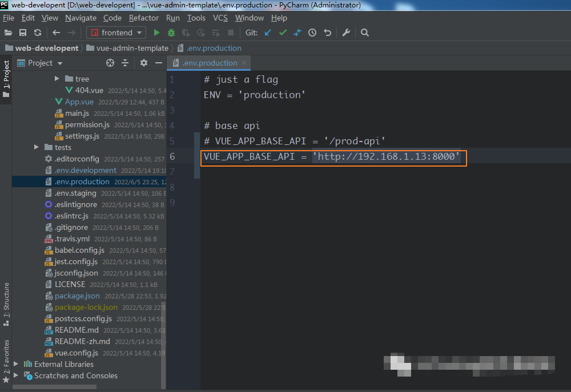Screen dimensions: 571x392
Task: Expand the tree folder
Action: (x=57, y=79)
